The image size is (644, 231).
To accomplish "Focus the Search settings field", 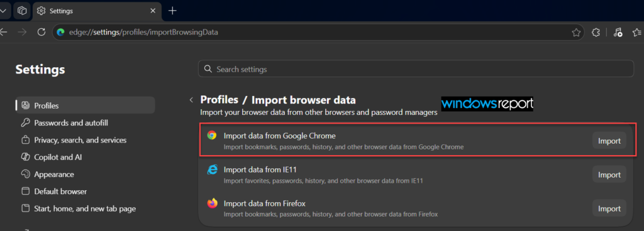I will click(x=416, y=69).
